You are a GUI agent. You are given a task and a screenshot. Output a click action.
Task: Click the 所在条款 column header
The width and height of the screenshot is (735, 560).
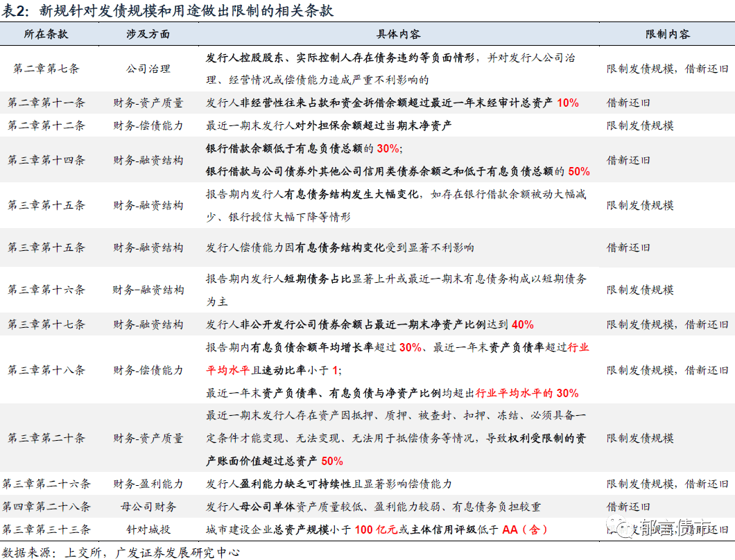46,34
